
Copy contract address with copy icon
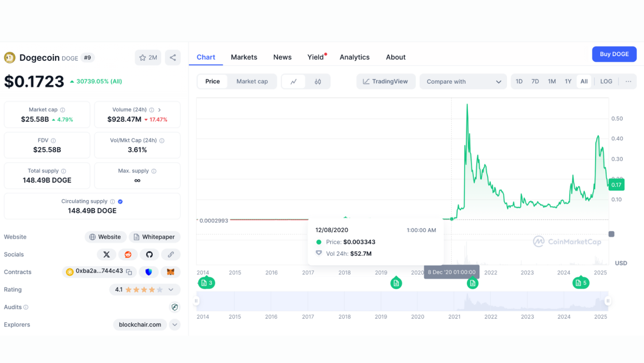129,272
